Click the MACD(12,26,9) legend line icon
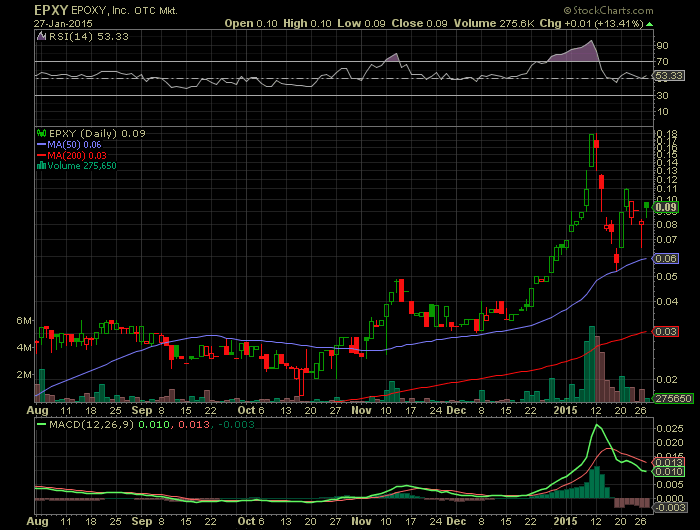700x530 pixels. tap(42, 425)
